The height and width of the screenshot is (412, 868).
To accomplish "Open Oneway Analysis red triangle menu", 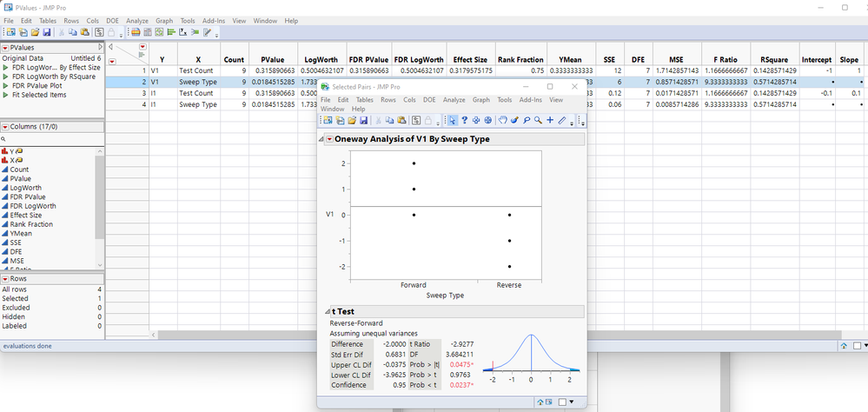I will (330, 140).
